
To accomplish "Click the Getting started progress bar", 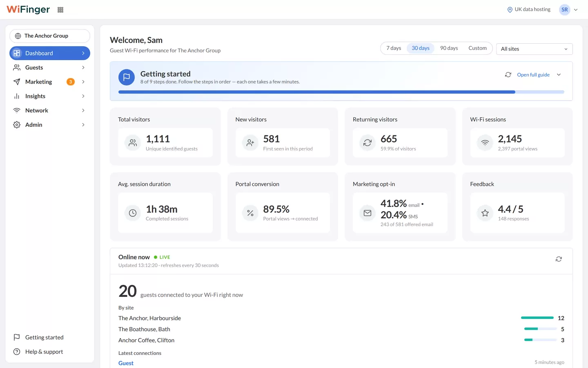I will (341, 92).
